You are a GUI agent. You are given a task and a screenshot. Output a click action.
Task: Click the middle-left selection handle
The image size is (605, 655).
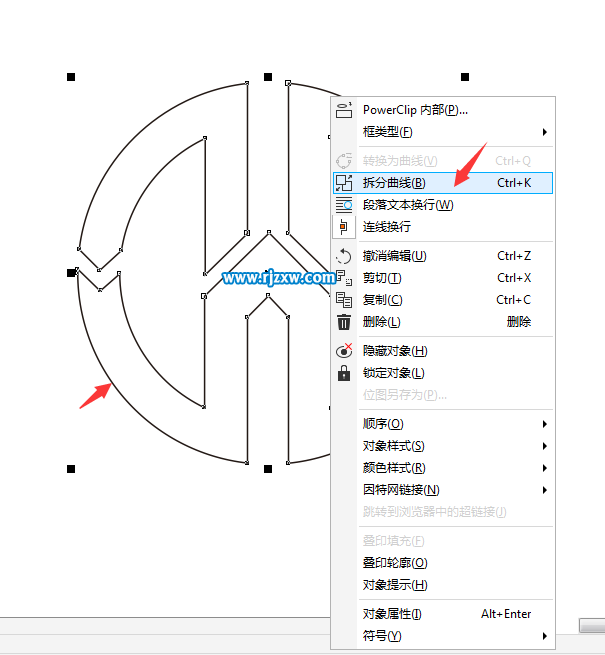(x=71, y=273)
